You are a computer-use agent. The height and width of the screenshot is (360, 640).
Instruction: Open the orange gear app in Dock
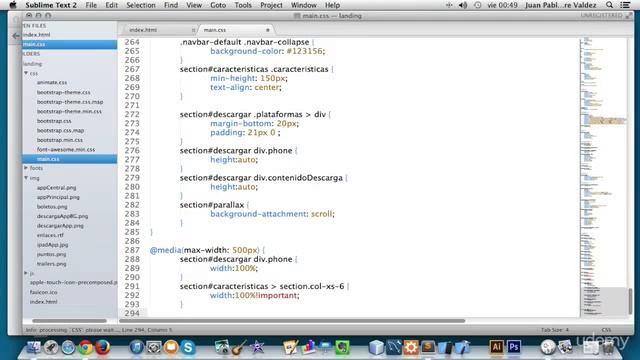(x=411, y=347)
